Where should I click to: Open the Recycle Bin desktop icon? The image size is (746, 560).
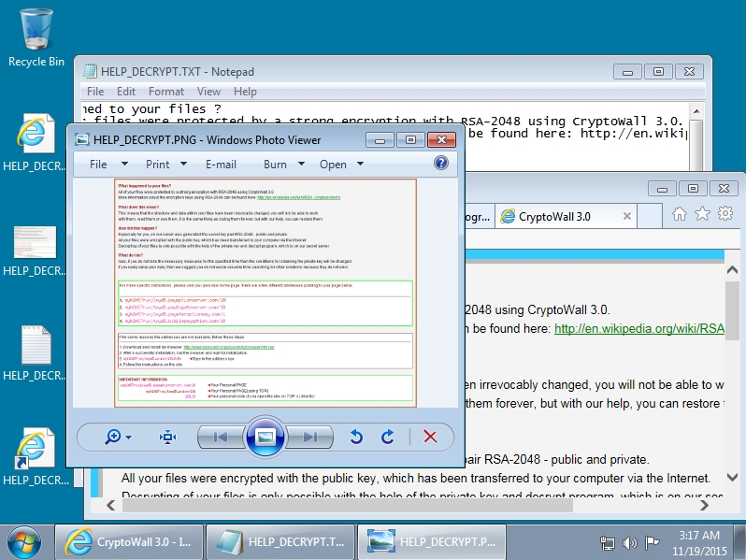coord(36,37)
